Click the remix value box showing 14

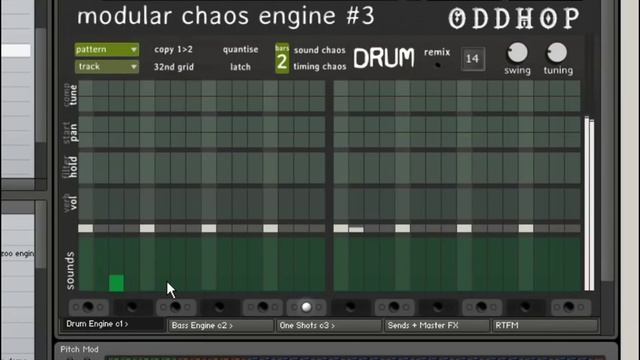(473, 59)
